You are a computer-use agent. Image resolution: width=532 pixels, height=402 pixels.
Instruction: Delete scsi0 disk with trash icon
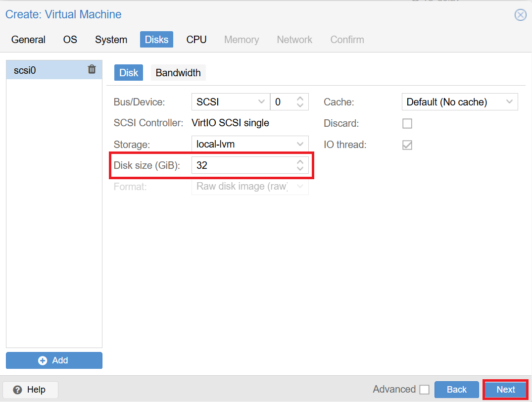[92, 69]
